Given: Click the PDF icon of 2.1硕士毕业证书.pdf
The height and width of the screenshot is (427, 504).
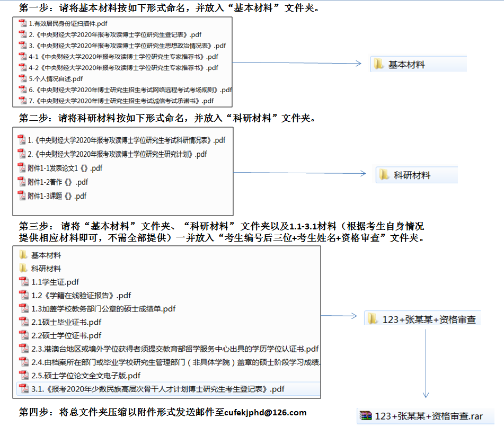Looking at the screenshot, I should (23, 322).
